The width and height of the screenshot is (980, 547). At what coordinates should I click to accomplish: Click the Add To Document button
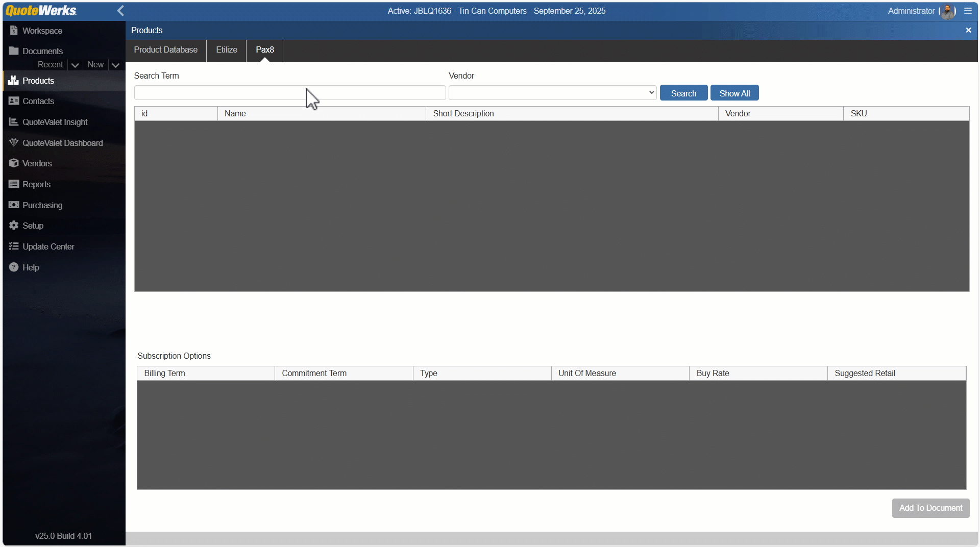coord(931,508)
